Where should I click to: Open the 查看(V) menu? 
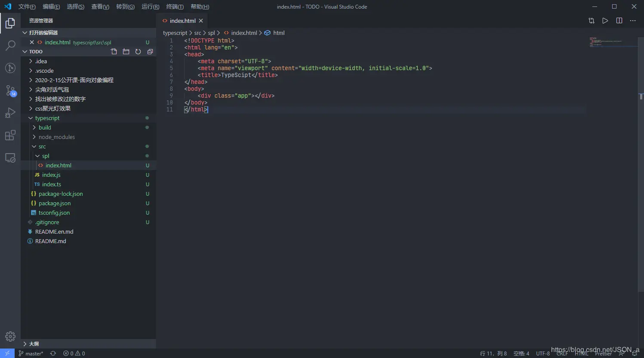pos(100,6)
